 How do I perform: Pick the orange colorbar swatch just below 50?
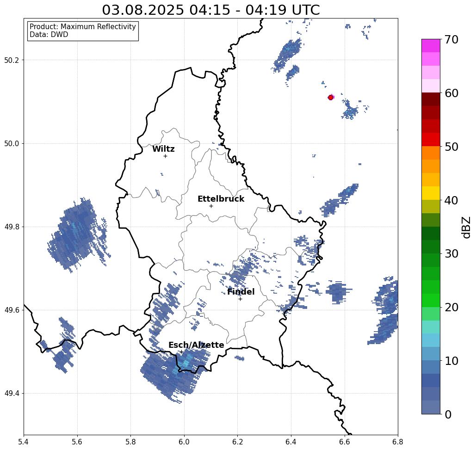[431, 153]
